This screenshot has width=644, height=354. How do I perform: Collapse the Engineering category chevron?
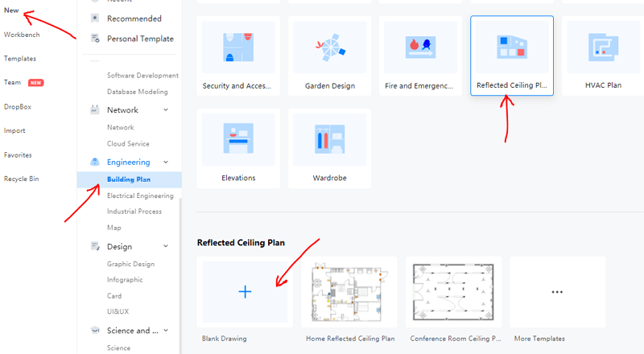(166, 162)
